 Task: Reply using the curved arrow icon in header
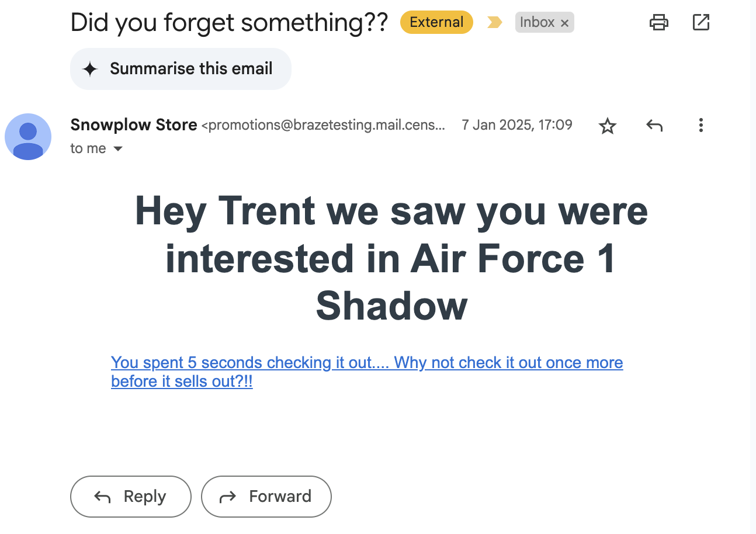click(654, 125)
